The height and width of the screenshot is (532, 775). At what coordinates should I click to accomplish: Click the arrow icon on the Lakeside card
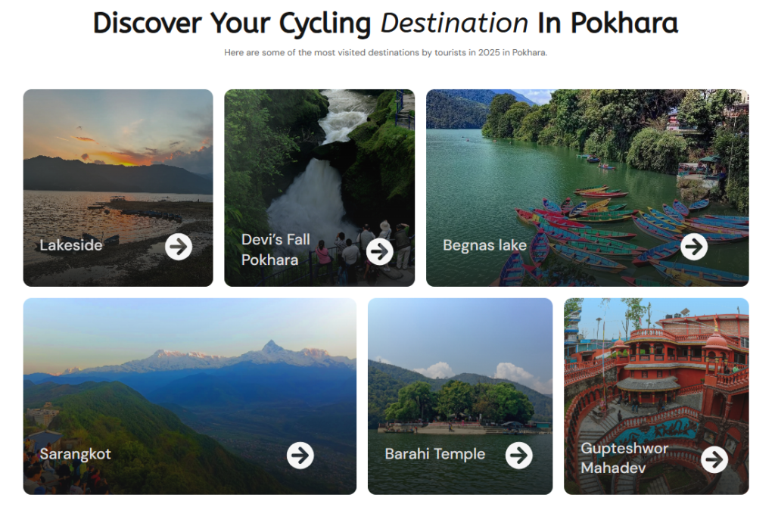point(178,247)
